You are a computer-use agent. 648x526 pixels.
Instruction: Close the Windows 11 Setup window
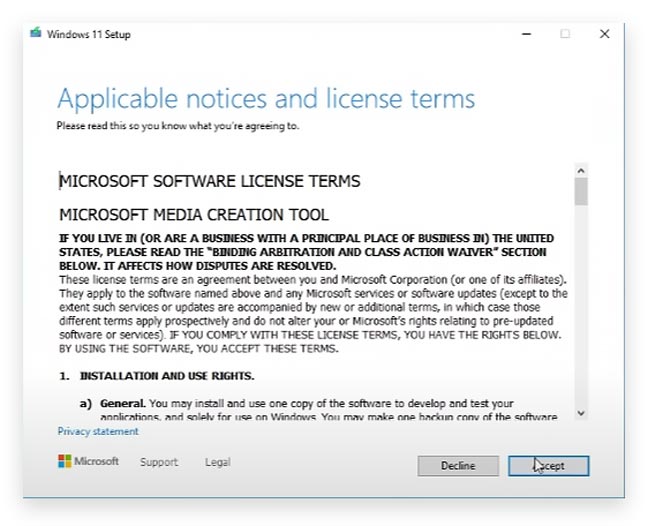click(x=604, y=34)
